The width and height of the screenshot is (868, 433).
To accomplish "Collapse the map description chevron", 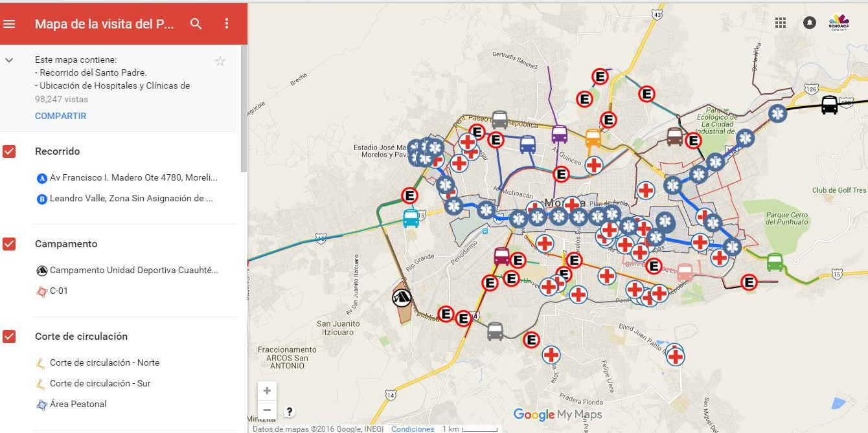I will pyautogui.click(x=9, y=60).
